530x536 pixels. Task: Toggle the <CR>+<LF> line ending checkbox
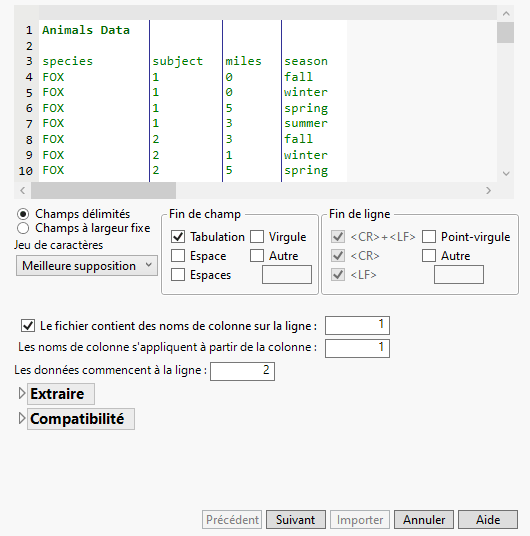(x=338, y=237)
